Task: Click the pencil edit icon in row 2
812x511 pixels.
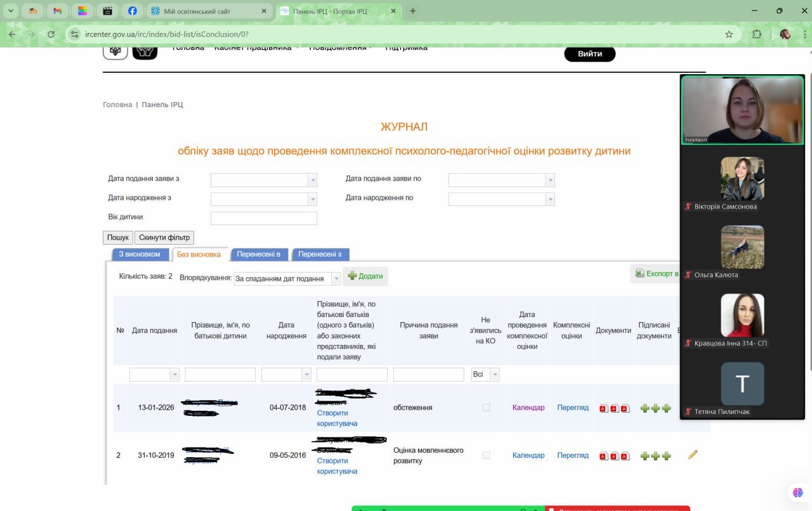Action: coord(693,455)
